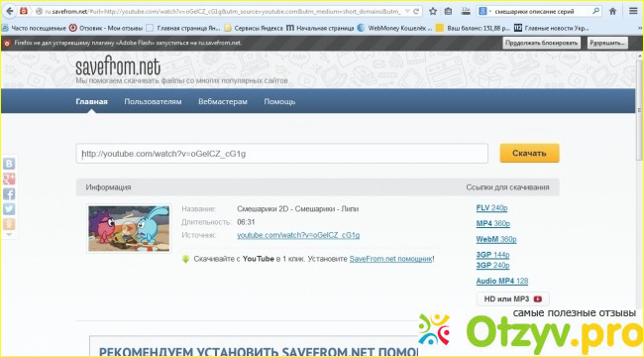Image resolution: width=644 pixels, height=357 pixels.
Task: Go back with the browser back arrow
Action: pyautogui.click(x=9, y=12)
